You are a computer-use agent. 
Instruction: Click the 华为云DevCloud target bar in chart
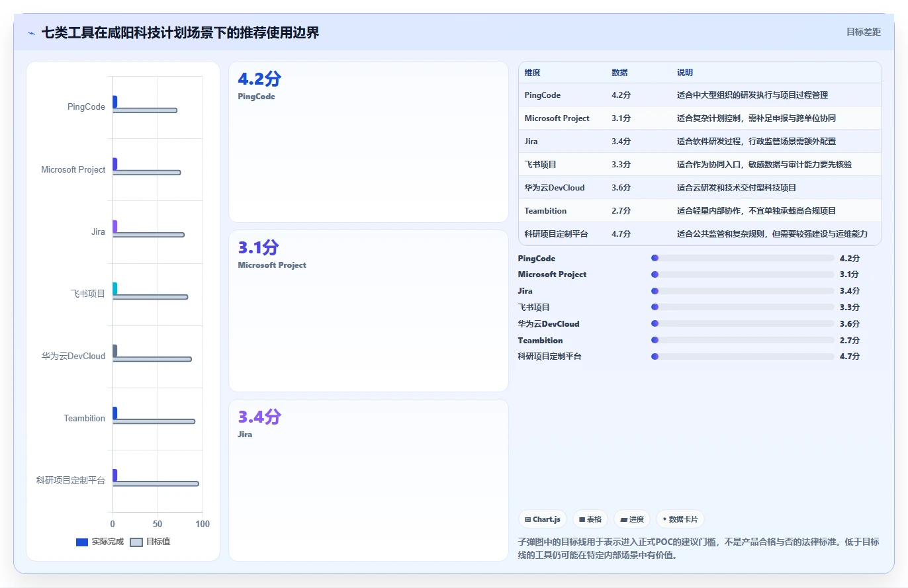point(152,359)
